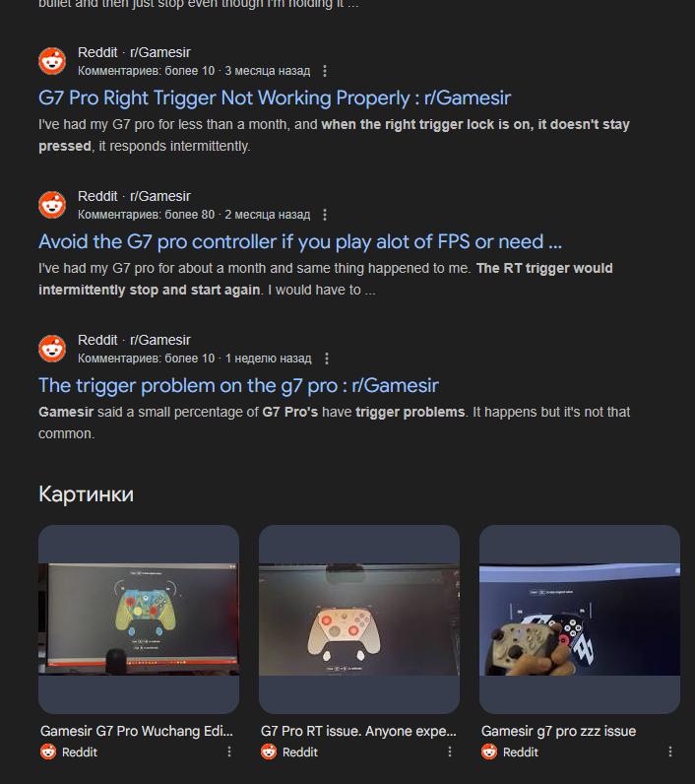
Task: Open 'The trigger problem on the g7 pro' link
Action: [238, 385]
